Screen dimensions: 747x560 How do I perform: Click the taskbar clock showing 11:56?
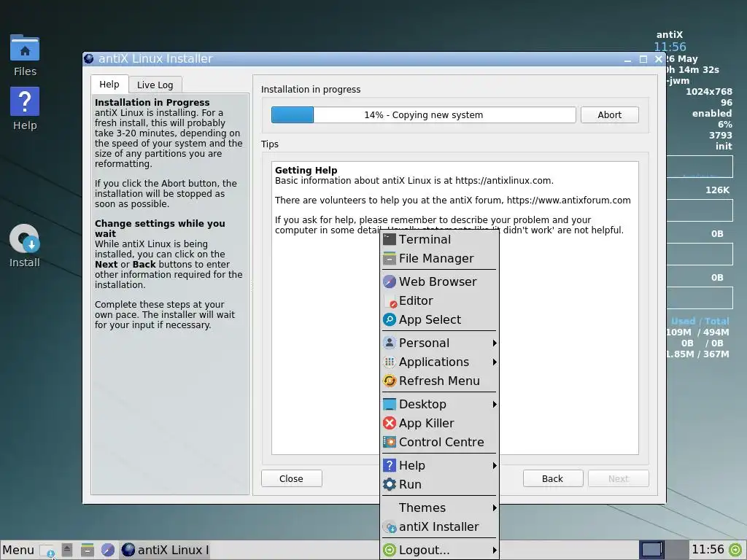click(708, 550)
